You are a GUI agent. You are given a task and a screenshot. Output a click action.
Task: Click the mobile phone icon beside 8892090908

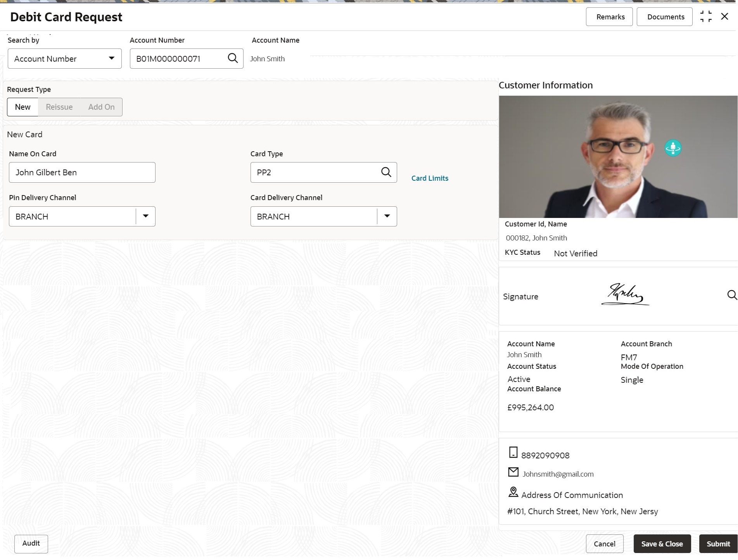tap(513, 453)
